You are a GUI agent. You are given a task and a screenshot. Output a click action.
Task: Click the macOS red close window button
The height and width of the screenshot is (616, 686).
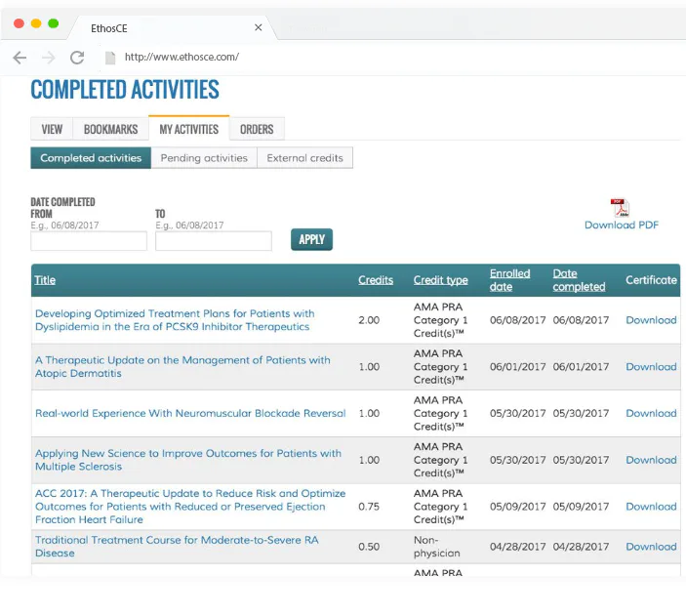[x=19, y=23]
